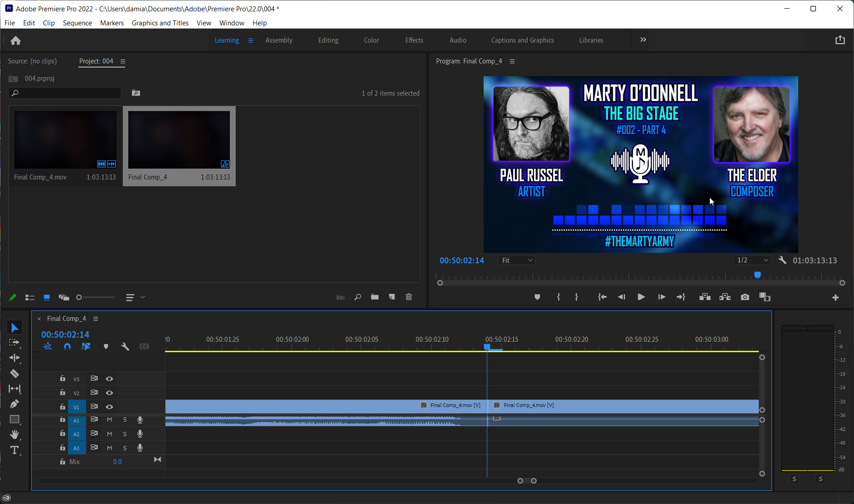Viewport: 854px width, 504px height.
Task: Expand the workspaces overflow chevron
Action: pos(643,40)
